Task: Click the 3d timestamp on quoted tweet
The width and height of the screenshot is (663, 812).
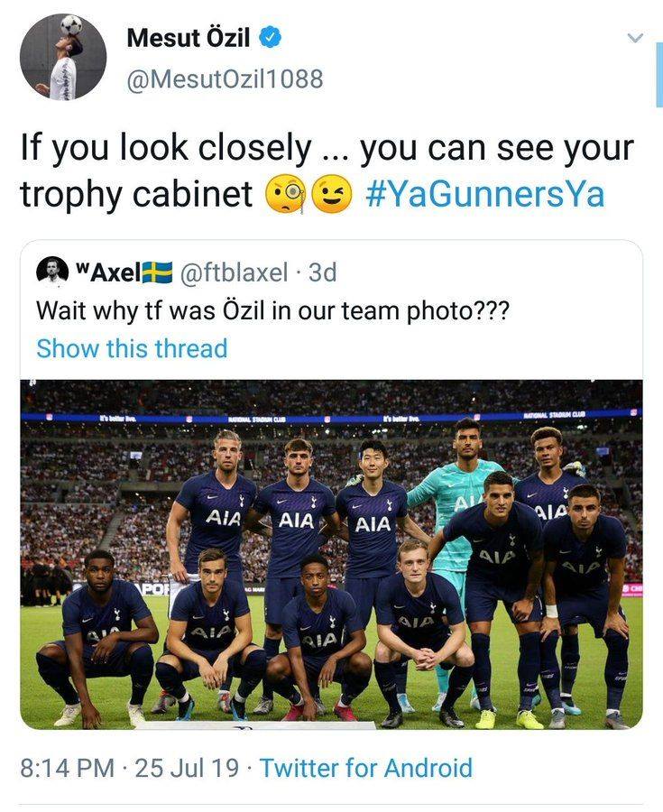Action: tap(322, 272)
